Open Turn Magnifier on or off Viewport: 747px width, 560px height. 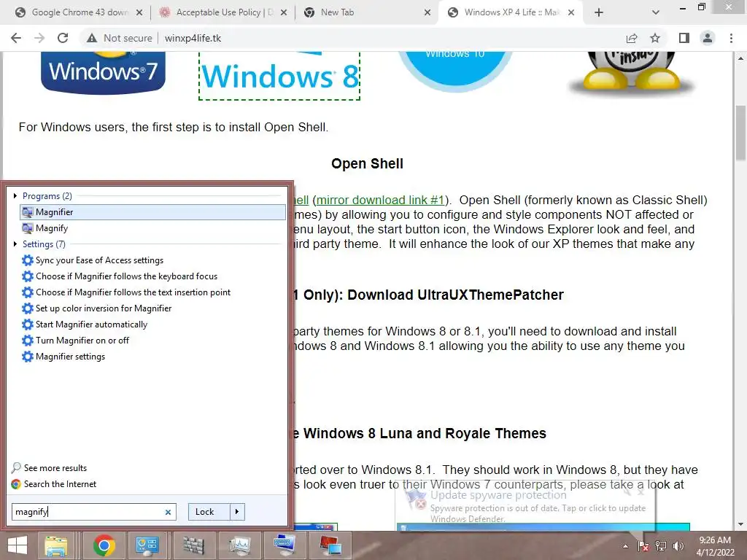tap(82, 341)
